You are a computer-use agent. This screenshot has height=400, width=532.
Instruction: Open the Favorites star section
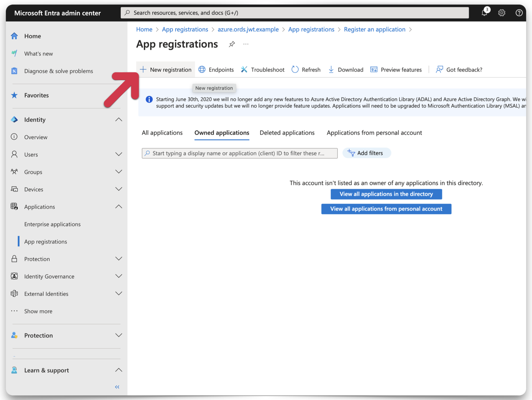pyautogui.click(x=36, y=95)
